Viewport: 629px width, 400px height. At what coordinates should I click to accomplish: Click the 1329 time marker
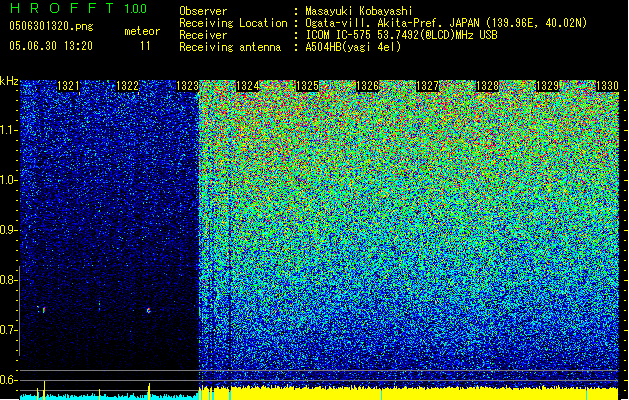548,86
